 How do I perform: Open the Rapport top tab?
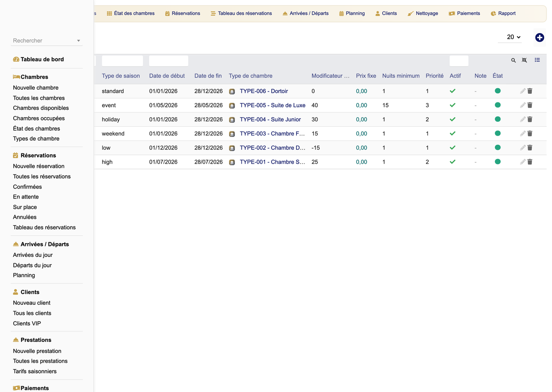pos(503,13)
